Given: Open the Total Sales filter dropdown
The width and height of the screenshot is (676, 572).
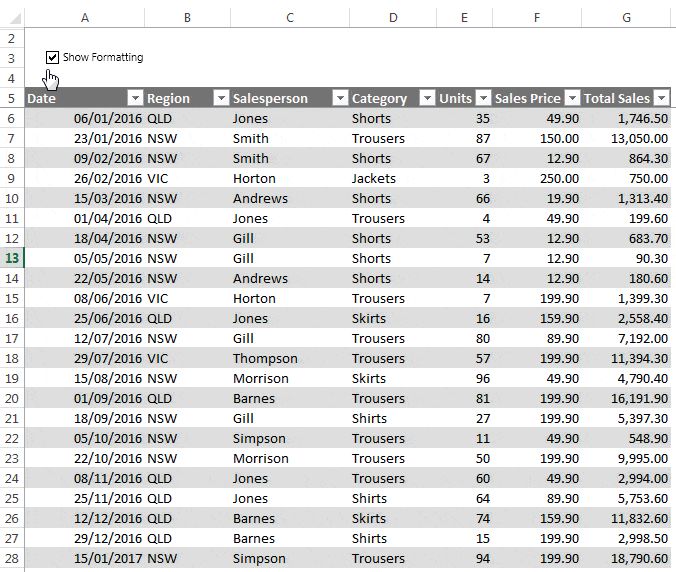Looking at the screenshot, I should tap(661, 98).
